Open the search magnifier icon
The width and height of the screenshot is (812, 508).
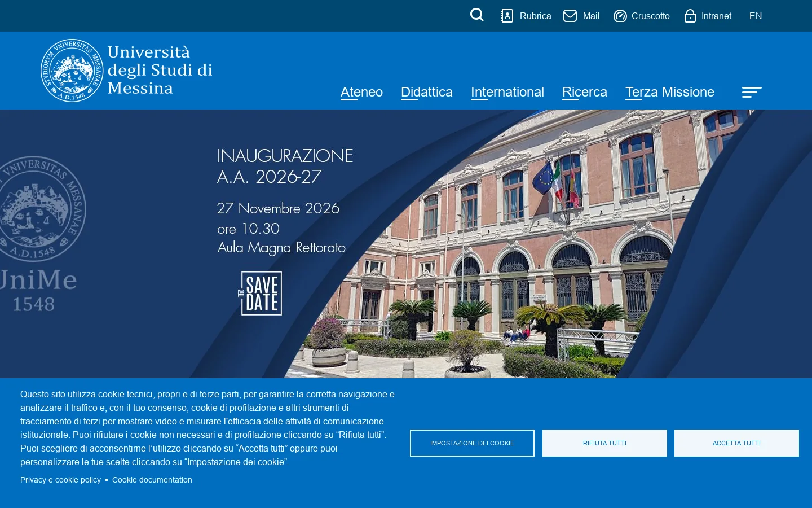477,15
